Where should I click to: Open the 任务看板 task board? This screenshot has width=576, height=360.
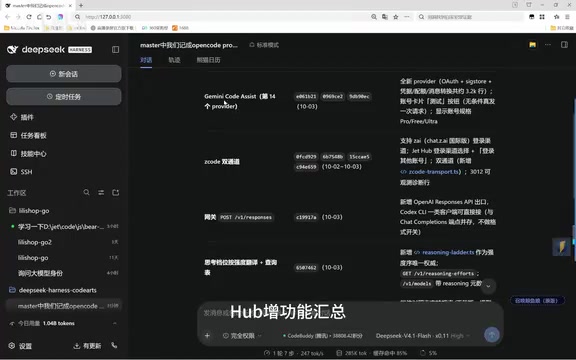28,136
